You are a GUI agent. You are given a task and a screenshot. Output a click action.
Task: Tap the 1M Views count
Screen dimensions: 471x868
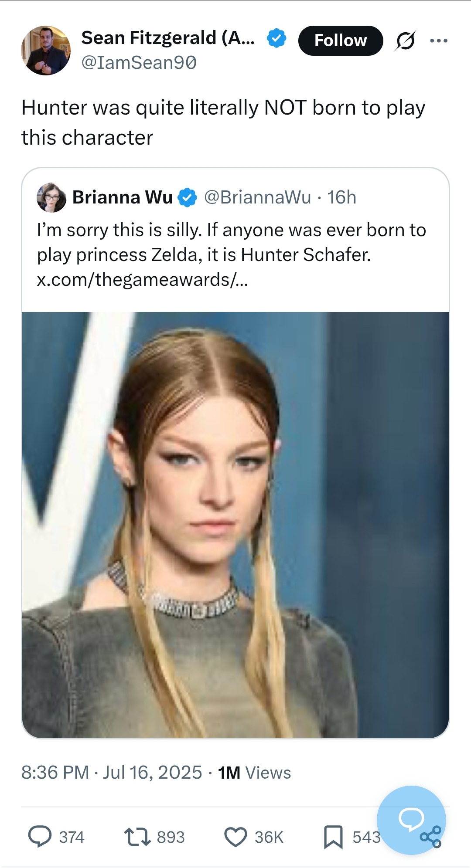pyautogui.click(x=254, y=773)
